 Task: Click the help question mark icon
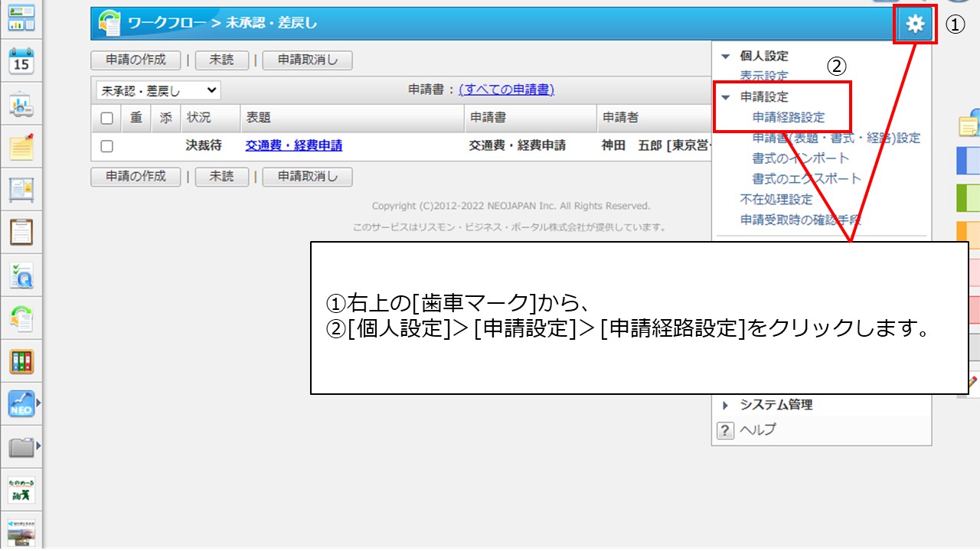(x=725, y=430)
